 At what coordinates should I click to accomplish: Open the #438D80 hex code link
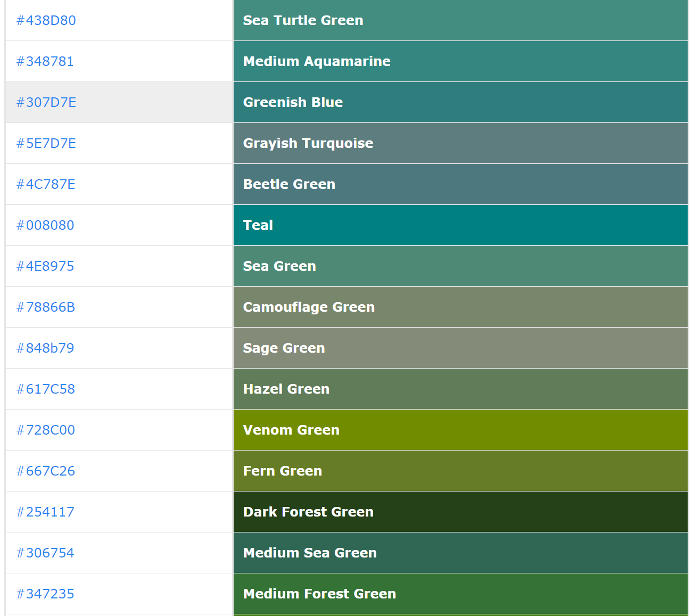pyautogui.click(x=46, y=20)
